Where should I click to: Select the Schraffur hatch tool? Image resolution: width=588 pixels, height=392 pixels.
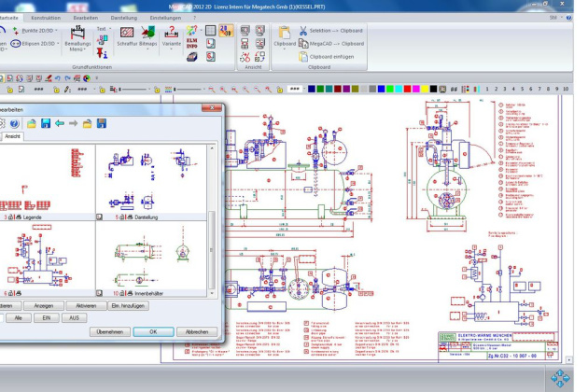click(x=126, y=35)
